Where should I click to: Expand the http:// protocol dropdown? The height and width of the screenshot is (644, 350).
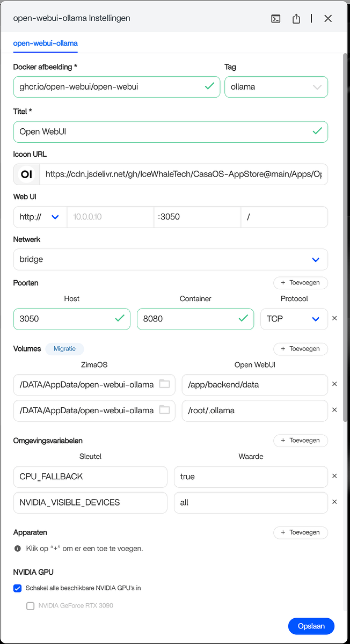[40, 217]
